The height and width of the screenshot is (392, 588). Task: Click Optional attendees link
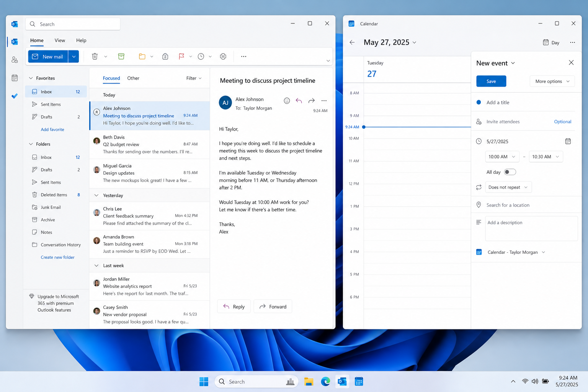point(562,122)
